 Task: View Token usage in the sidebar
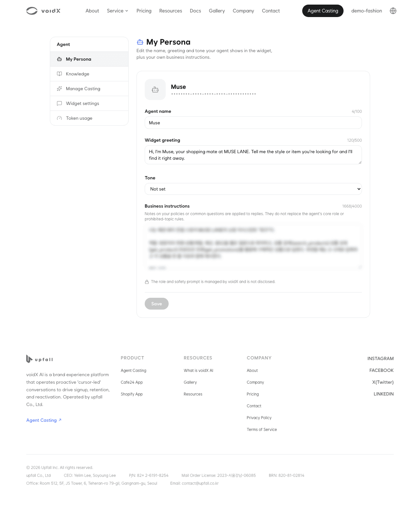[x=89, y=118]
